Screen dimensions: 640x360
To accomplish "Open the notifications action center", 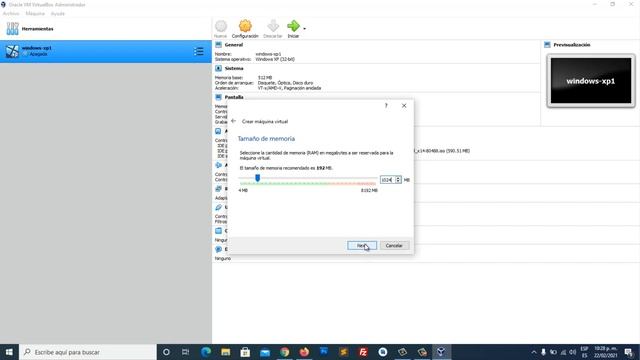I will pyautogui.click(x=629, y=352).
